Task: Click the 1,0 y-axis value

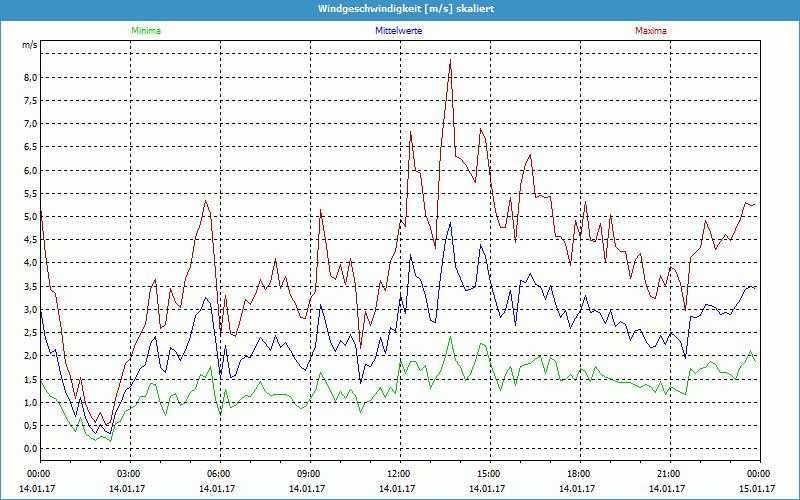Action: point(31,402)
